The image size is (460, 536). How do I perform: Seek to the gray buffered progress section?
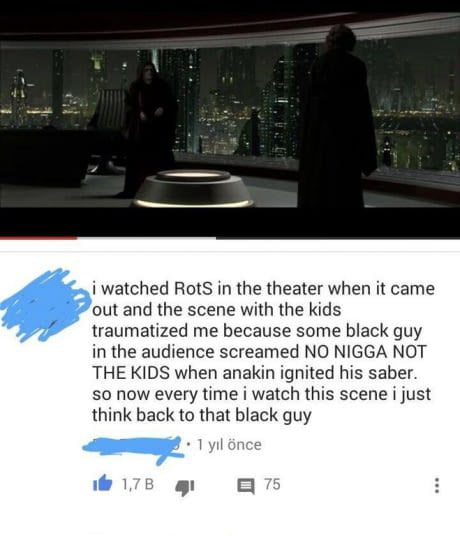[147, 238]
